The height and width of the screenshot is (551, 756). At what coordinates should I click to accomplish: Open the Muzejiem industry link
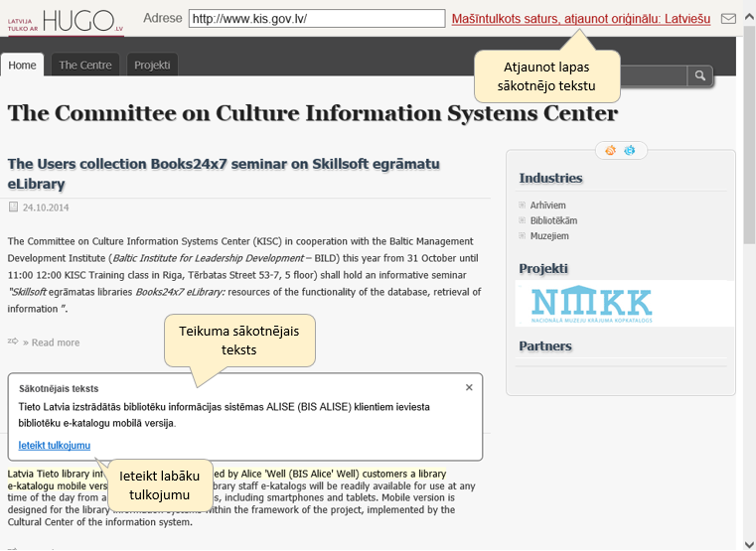pyautogui.click(x=549, y=236)
